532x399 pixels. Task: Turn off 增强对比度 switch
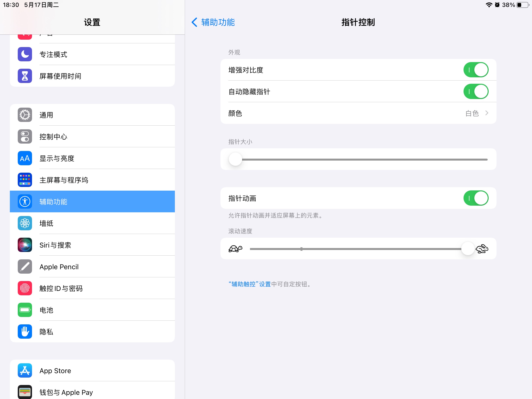coord(476,70)
